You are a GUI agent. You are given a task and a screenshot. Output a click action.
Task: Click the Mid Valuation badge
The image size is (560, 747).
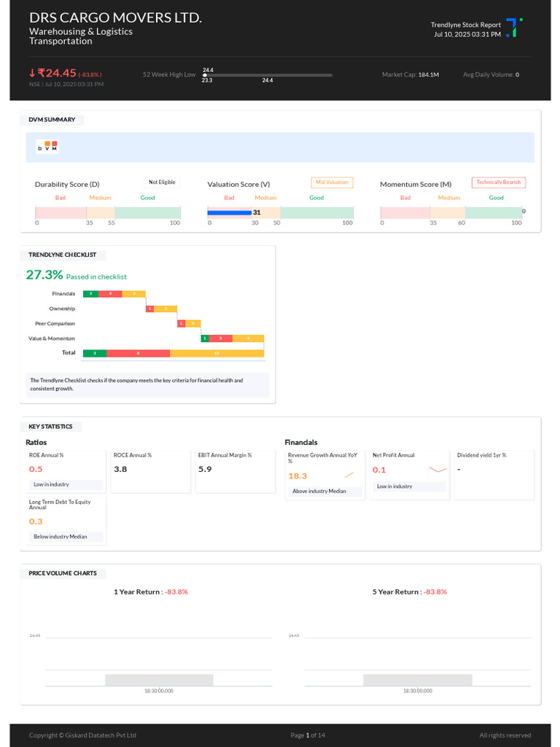332,182
